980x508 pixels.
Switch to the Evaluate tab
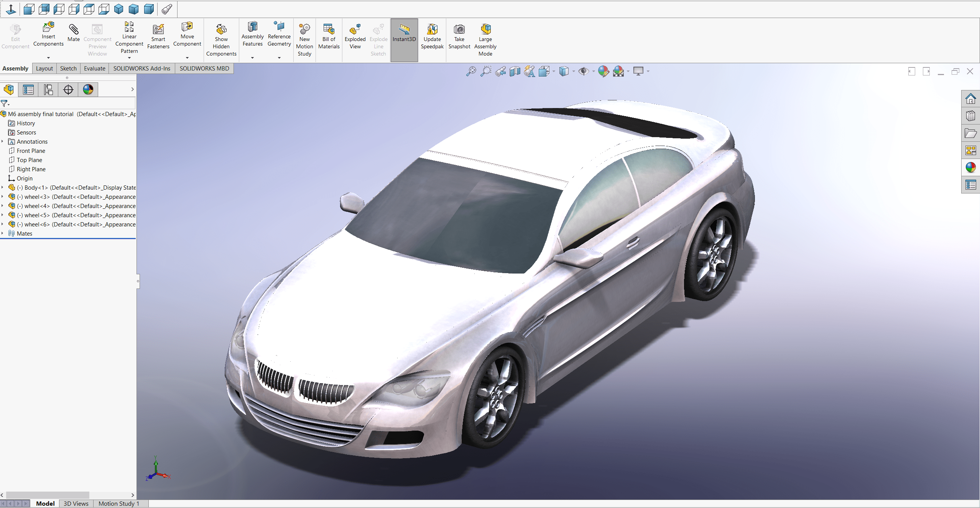pos(95,68)
